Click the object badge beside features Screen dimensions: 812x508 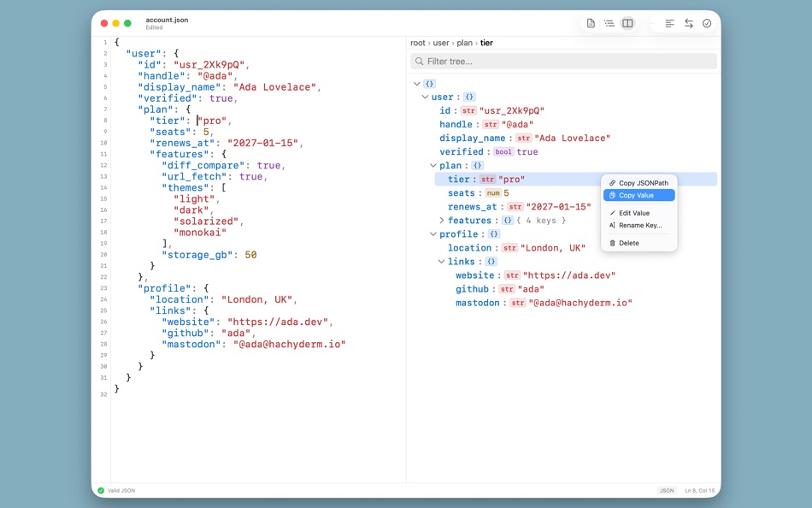click(x=508, y=221)
